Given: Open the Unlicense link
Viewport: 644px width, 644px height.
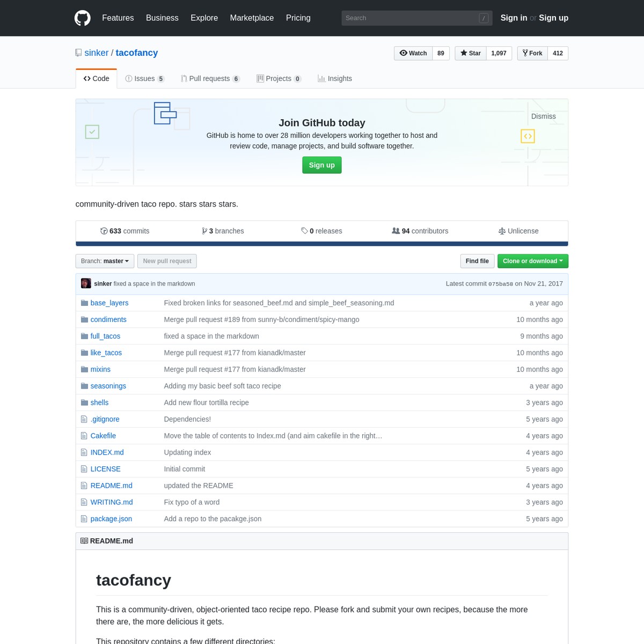Looking at the screenshot, I should (x=518, y=231).
